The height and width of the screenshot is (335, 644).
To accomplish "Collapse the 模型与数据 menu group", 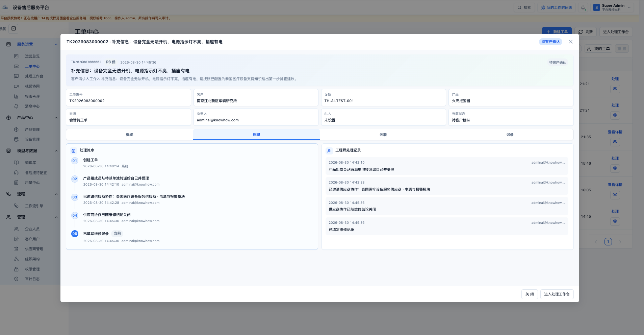I will point(56,151).
